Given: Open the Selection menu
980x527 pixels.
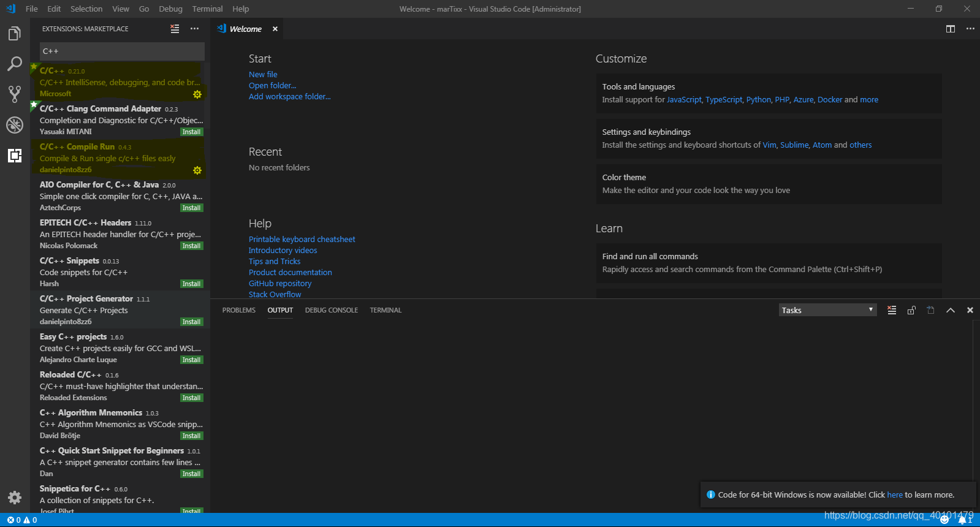Looking at the screenshot, I should point(86,9).
